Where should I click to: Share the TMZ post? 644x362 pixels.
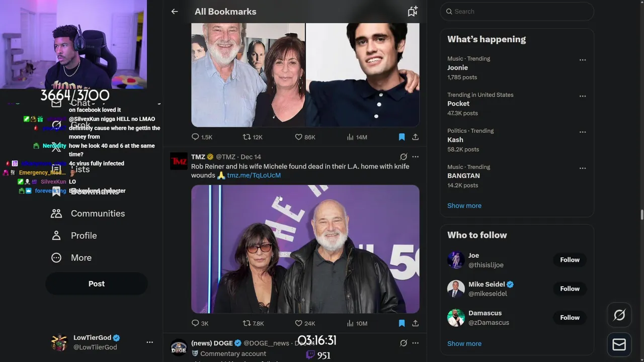(415, 323)
